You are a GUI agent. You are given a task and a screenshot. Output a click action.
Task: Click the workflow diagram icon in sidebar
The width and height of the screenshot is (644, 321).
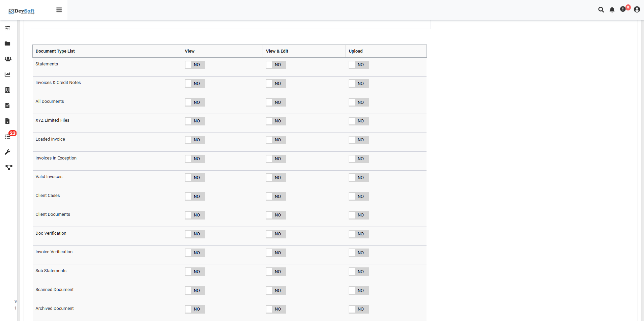point(9,168)
